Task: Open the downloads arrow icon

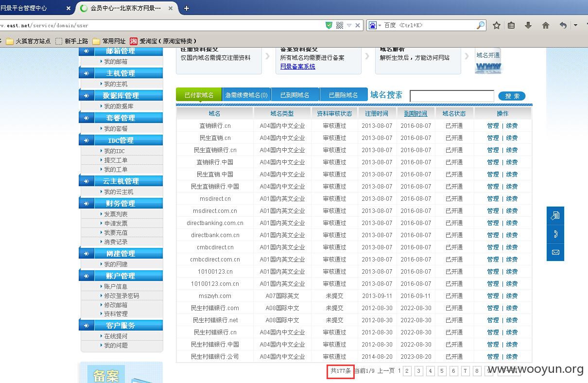Action: [x=528, y=25]
